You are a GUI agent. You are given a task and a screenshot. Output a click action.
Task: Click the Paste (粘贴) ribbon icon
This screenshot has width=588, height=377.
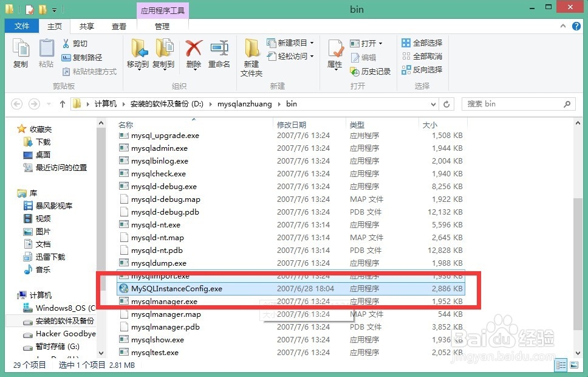pos(47,54)
